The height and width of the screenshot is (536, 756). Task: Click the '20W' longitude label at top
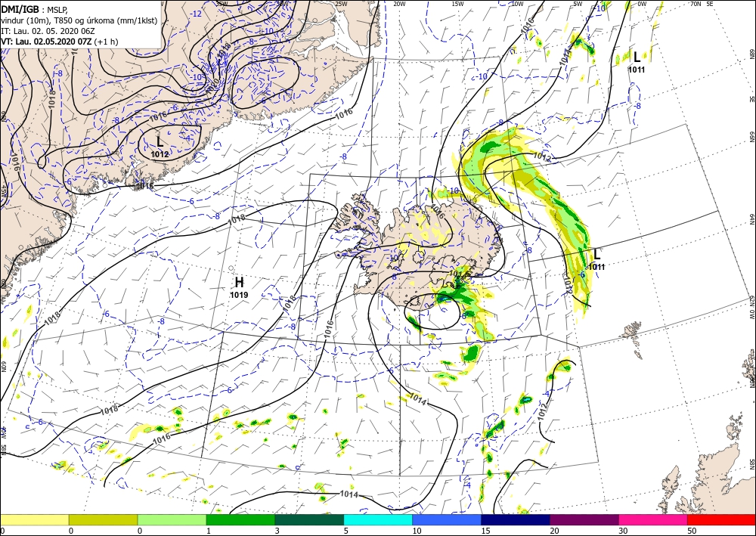point(399,4)
